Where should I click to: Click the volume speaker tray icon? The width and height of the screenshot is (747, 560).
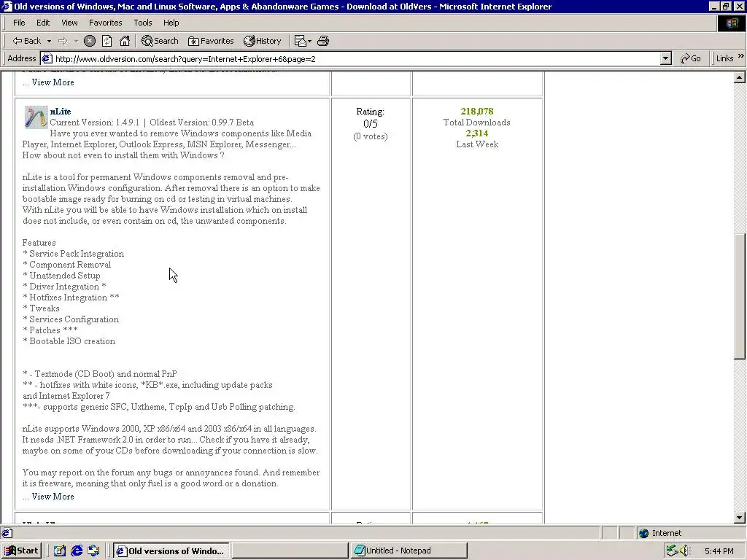point(685,551)
